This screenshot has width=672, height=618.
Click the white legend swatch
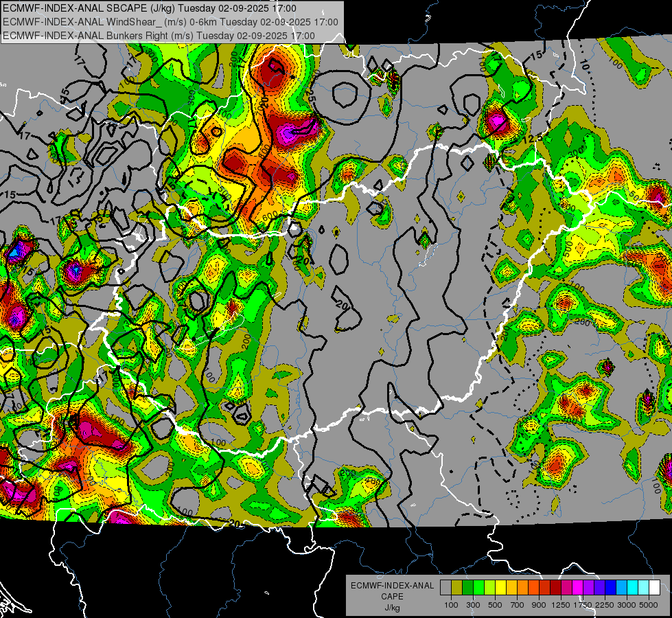[654, 587]
